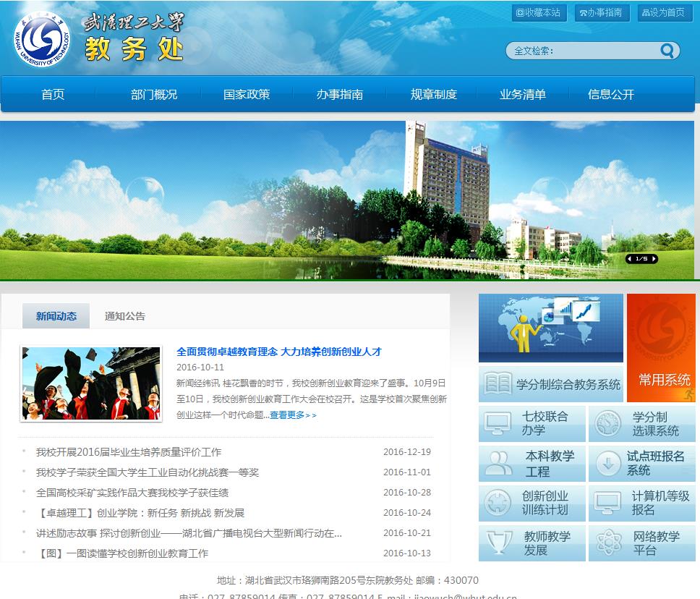Click the campus banner image

[347, 200]
